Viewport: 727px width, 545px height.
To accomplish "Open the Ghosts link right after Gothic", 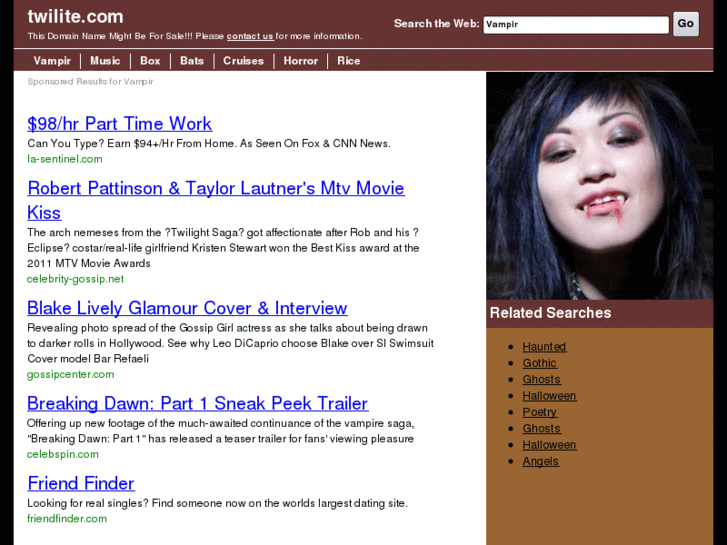I will (542, 379).
